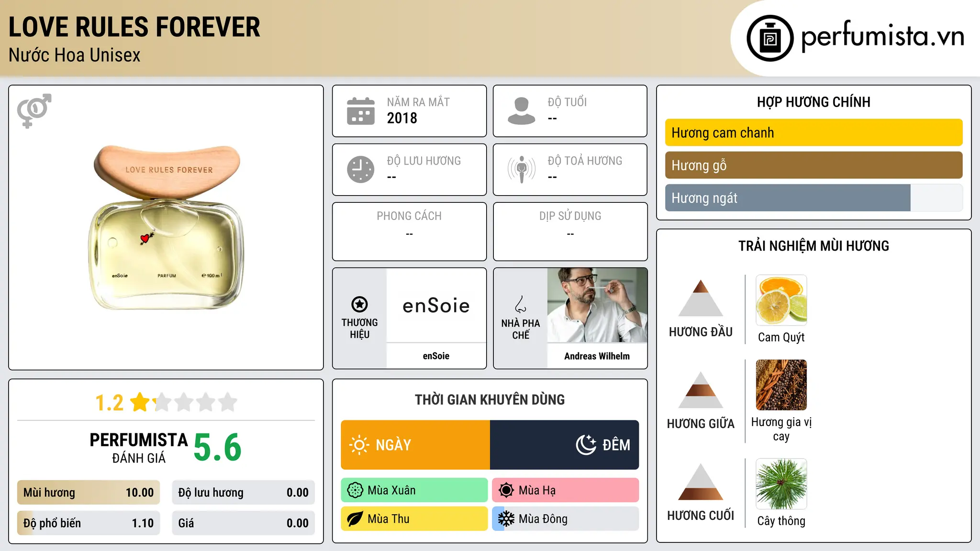This screenshot has height=551, width=980.
Task: Open the enSoie brand name link
Action: 436,356
